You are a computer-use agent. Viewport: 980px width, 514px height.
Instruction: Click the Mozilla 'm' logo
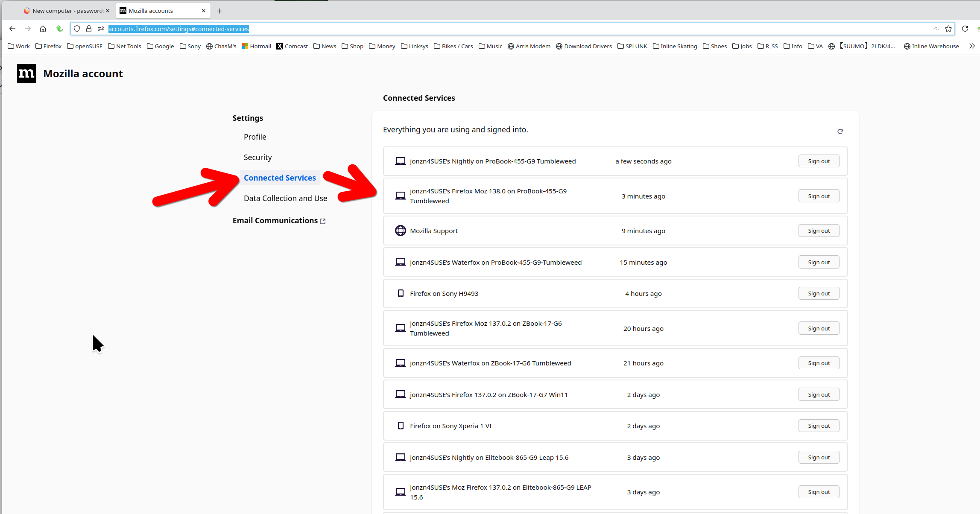[26, 73]
